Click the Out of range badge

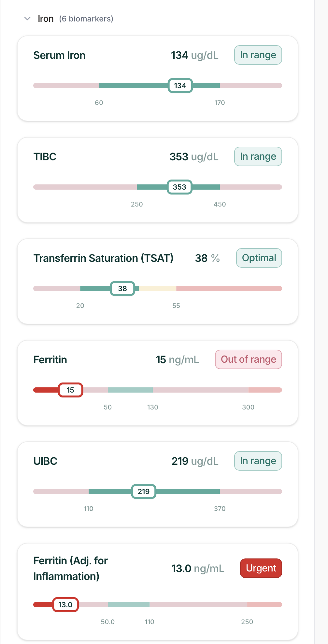point(249,359)
